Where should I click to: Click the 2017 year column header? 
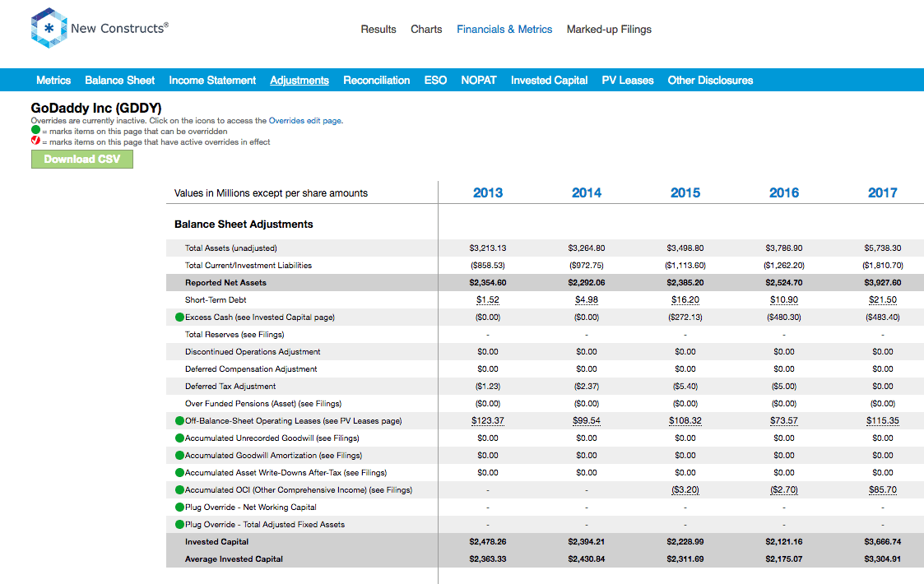(883, 192)
